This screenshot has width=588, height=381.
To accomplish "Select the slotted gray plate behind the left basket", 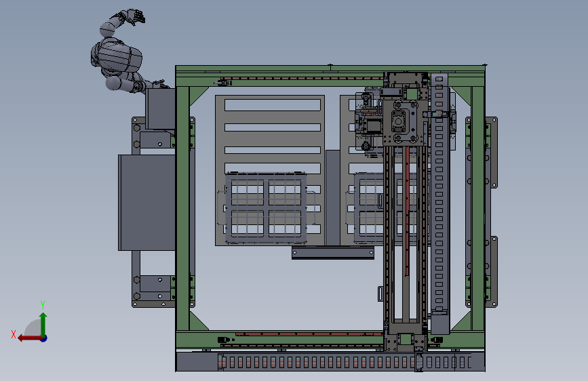I will (270, 170).
